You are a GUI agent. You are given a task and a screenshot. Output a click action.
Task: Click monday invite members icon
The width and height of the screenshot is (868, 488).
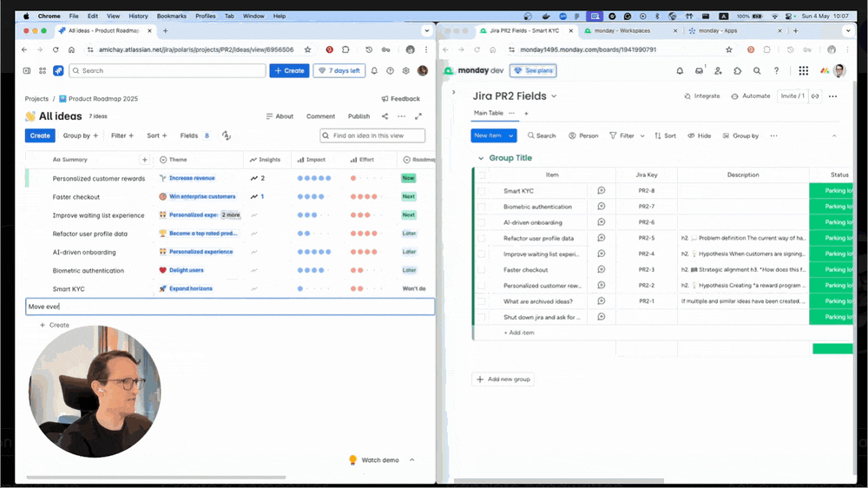pyautogui.click(x=718, y=71)
